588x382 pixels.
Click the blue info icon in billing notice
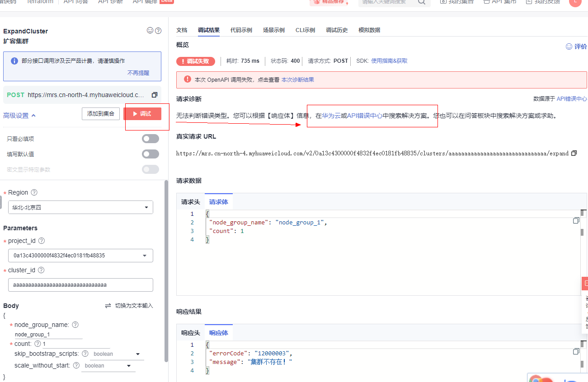(14, 61)
